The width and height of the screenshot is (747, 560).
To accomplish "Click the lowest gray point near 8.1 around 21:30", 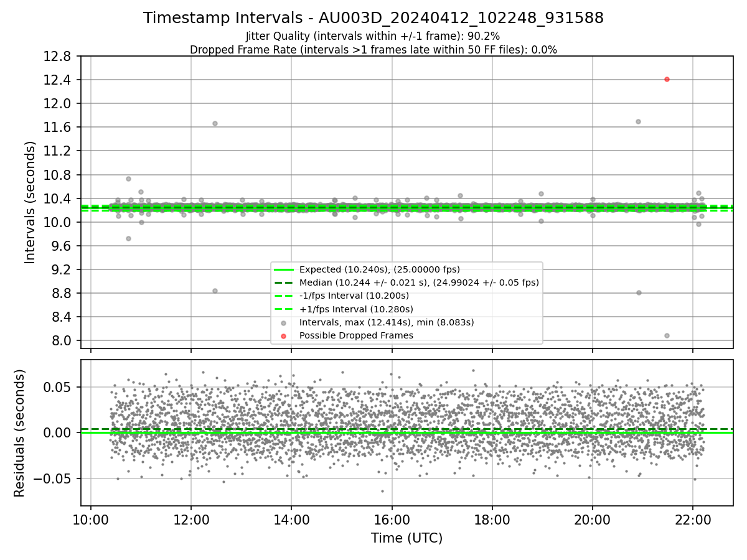I will (x=667, y=335).
